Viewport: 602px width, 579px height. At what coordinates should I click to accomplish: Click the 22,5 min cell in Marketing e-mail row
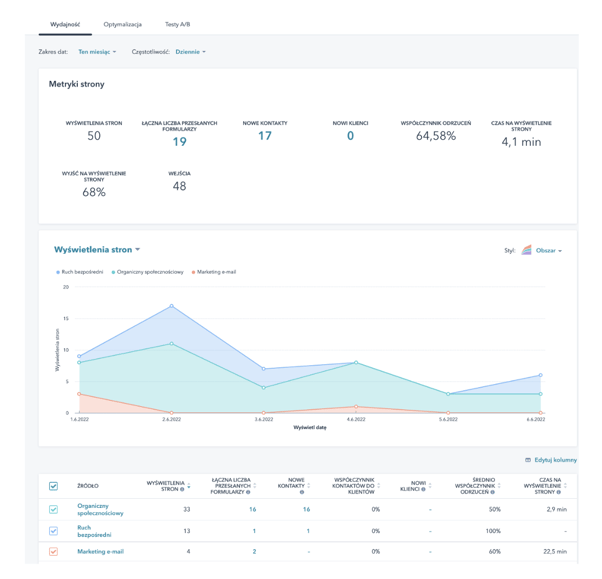(x=555, y=552)
